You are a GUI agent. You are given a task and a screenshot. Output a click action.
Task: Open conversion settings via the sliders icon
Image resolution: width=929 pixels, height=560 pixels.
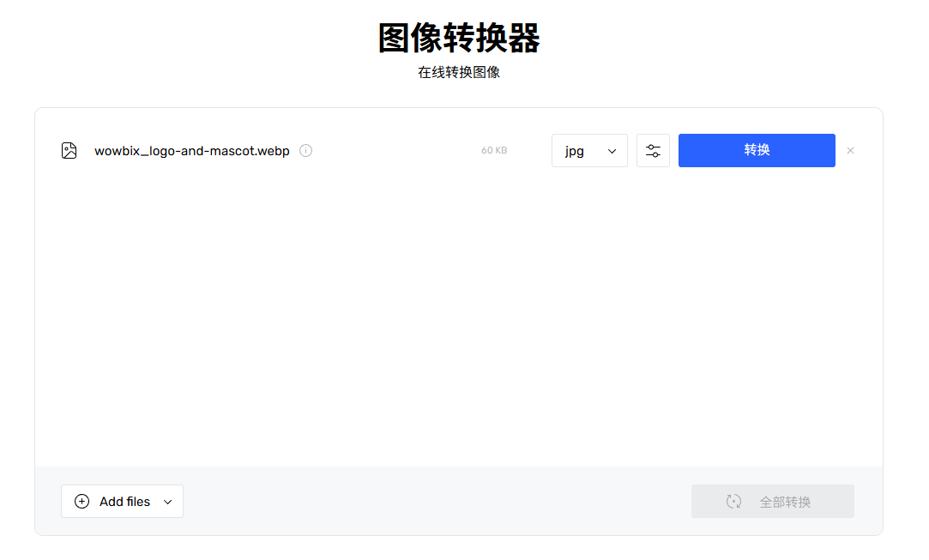653,150
